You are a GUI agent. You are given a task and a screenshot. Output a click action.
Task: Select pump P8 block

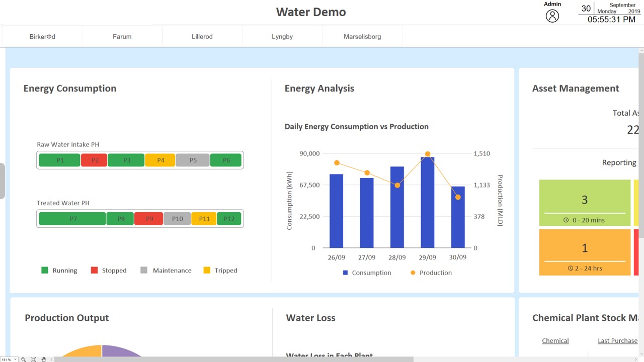pyautogui.click(x=120, y=219)
